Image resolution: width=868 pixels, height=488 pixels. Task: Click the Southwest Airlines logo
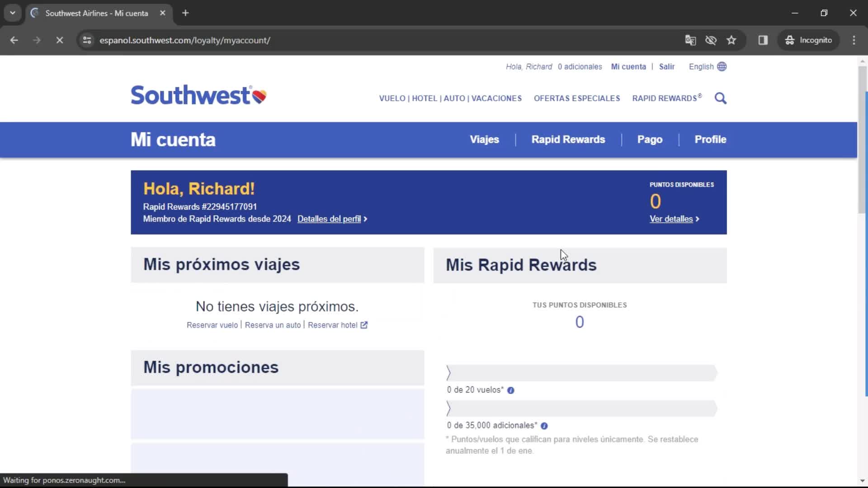click(x=200, y=95)
